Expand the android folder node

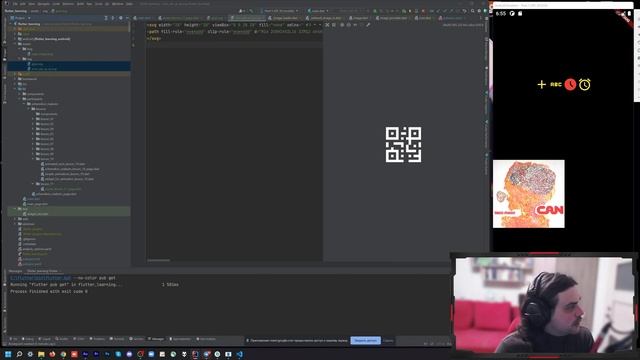click(15, 39)
